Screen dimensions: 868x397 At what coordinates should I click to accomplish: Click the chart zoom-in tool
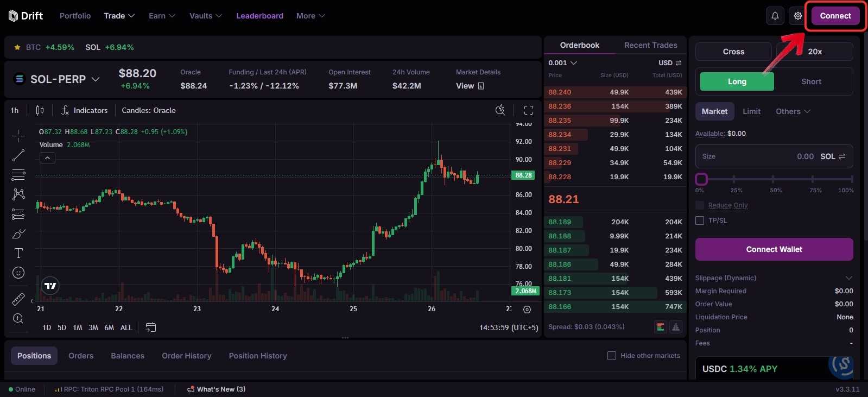[18, 318]
